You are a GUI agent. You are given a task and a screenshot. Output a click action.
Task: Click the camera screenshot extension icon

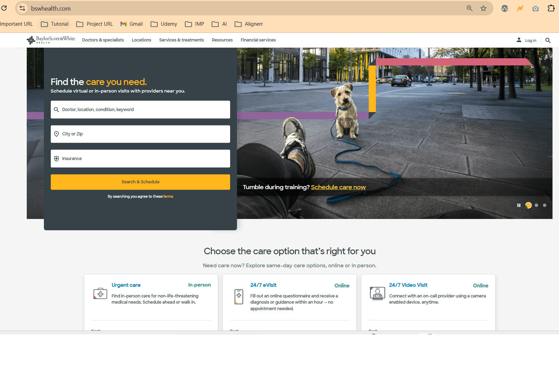click(x=535, y=8)
